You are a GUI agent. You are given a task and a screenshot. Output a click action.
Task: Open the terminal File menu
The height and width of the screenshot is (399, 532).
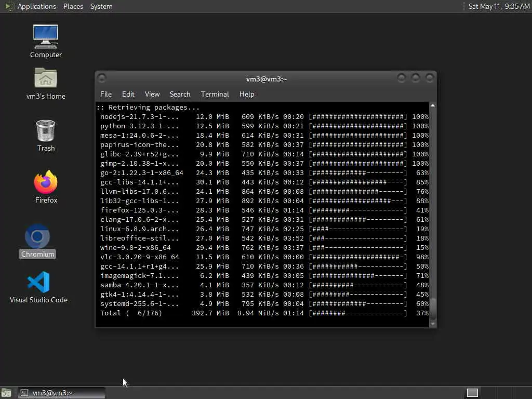coord(106,95)
